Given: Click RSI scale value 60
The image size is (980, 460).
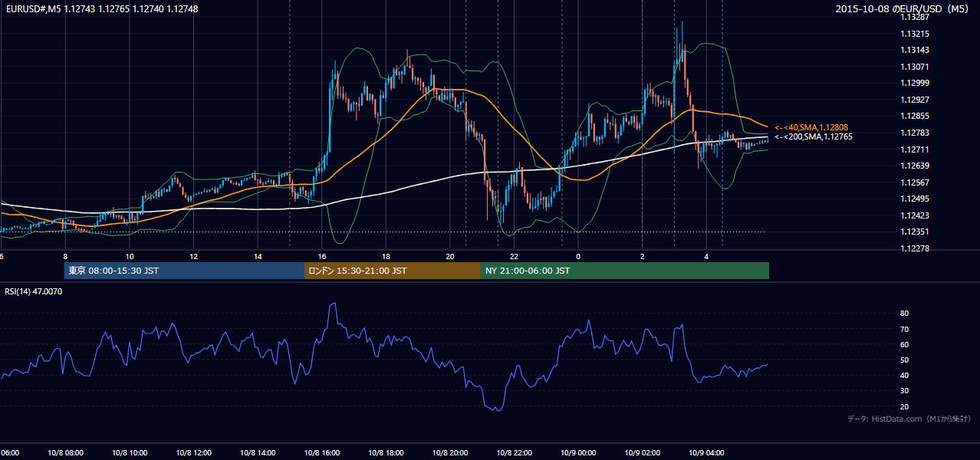Looking at the screenshot, I should (x=905, y=344).
